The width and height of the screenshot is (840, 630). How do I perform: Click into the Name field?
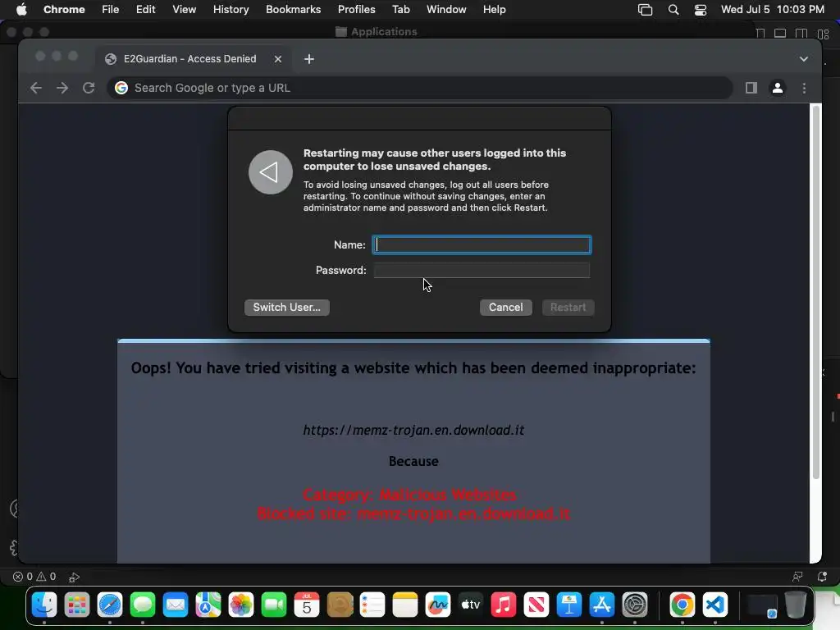482,244
